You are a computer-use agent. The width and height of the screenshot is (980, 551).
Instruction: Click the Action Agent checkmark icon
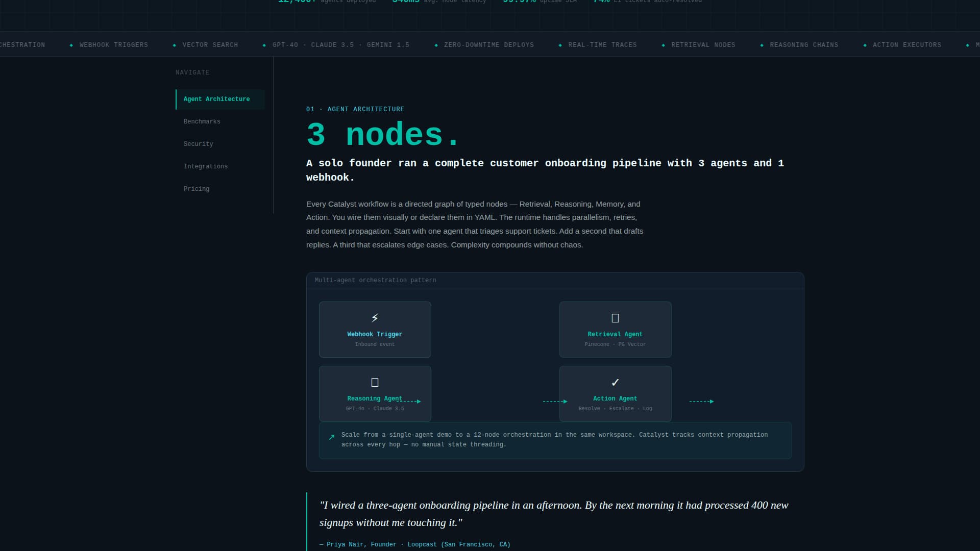pos(615,382)
